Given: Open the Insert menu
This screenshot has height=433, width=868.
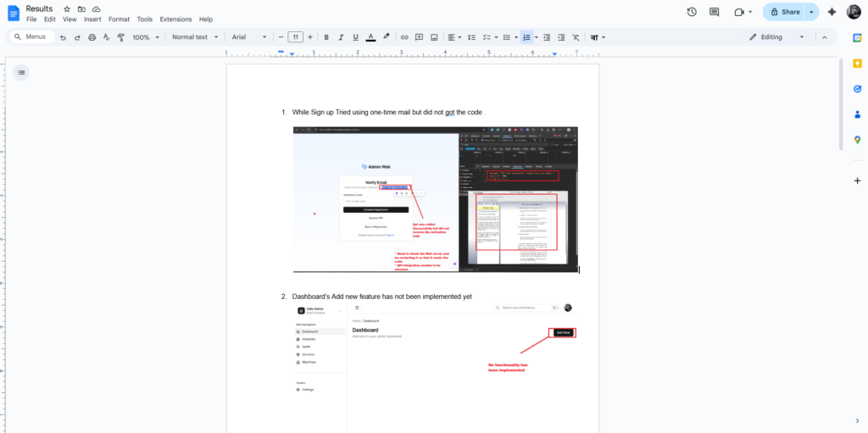Looking at the screenshot, I should click(x=92, y=19).
